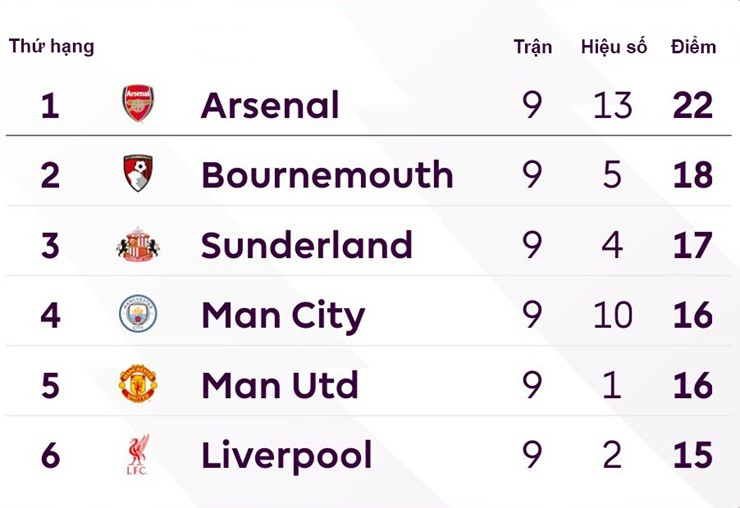
Task: Click the Sunderland club crest
Action: point(138,245)
